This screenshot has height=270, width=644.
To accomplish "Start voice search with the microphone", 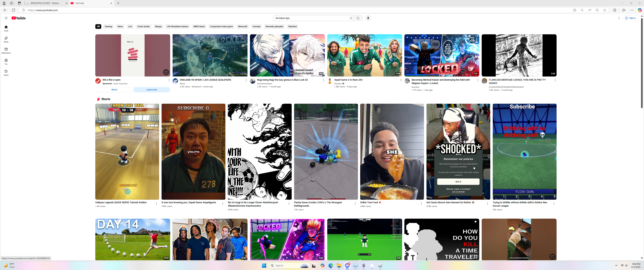I will pos(368,18).
